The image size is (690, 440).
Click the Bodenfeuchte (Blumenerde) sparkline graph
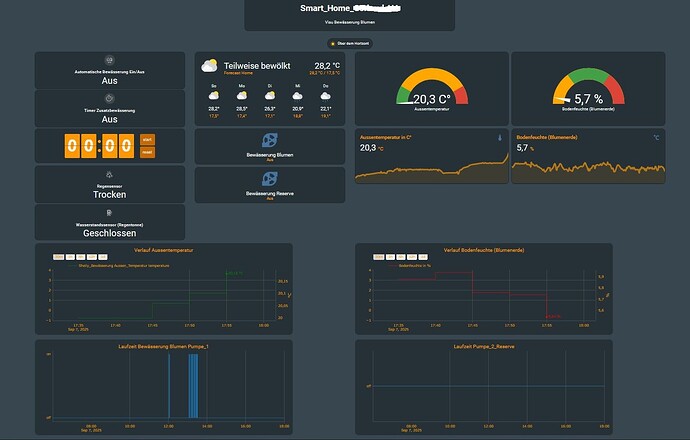point(587,170)
